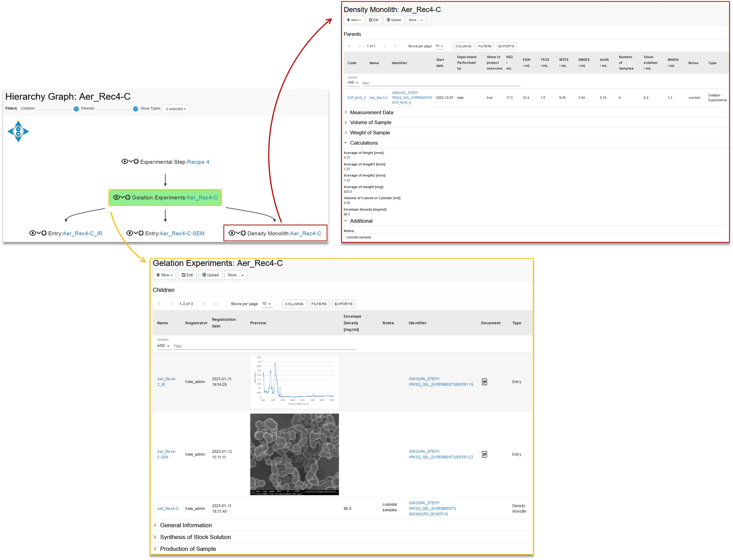Collapse Additional section

(361, 221)
